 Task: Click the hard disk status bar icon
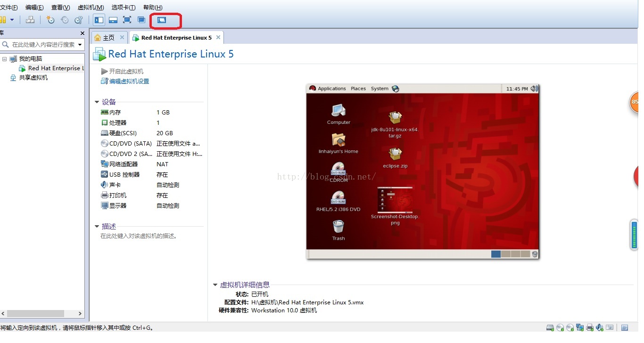550,327
